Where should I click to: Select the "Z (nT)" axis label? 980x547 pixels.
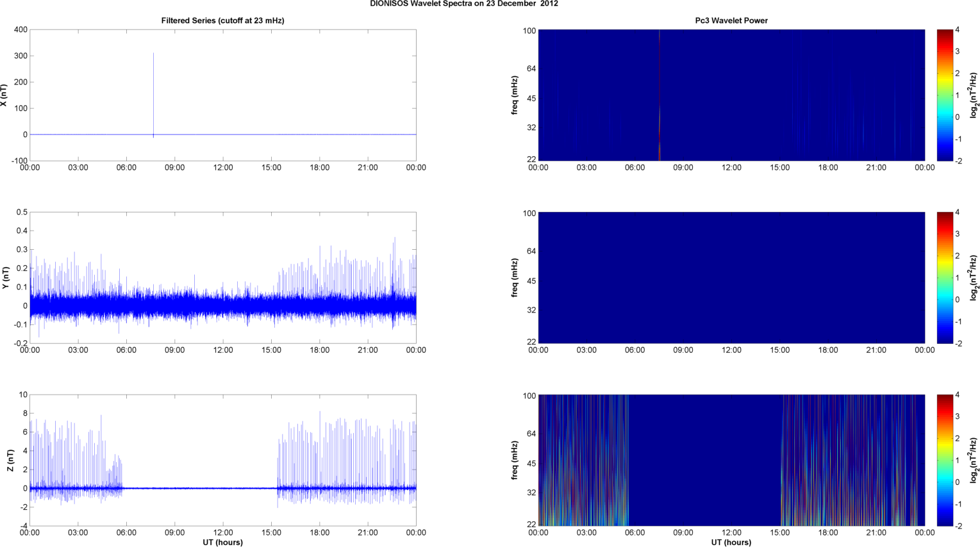[10, 461]
